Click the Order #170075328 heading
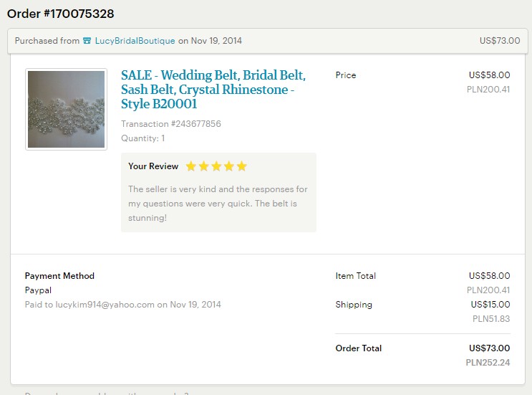This screenshot has width=532, height=395. click(61, 14)
